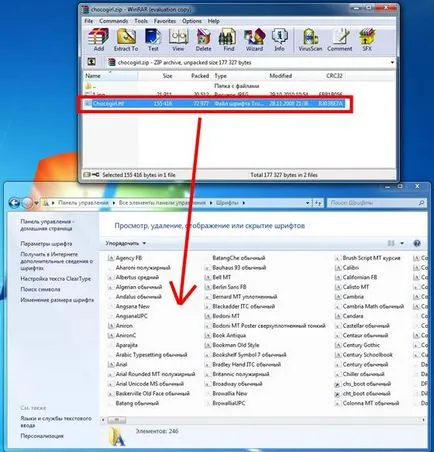Screen dimensions: 434x452
Task: Select the Arial font icon
Action: pyautogui.click(x=111, y=365)
